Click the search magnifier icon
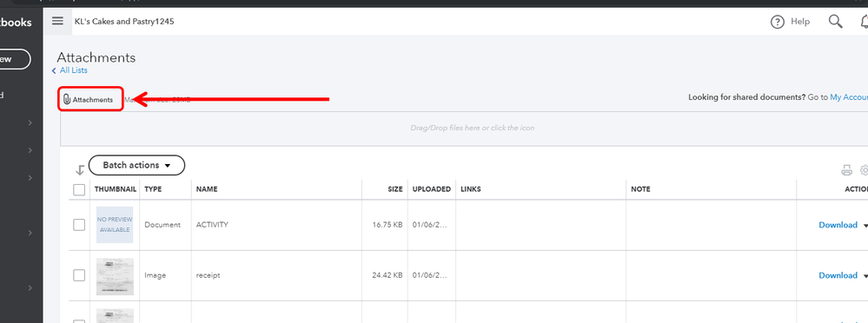Image resolution: width=868 pixels, height=323 pixels. [x=835, y=22]
